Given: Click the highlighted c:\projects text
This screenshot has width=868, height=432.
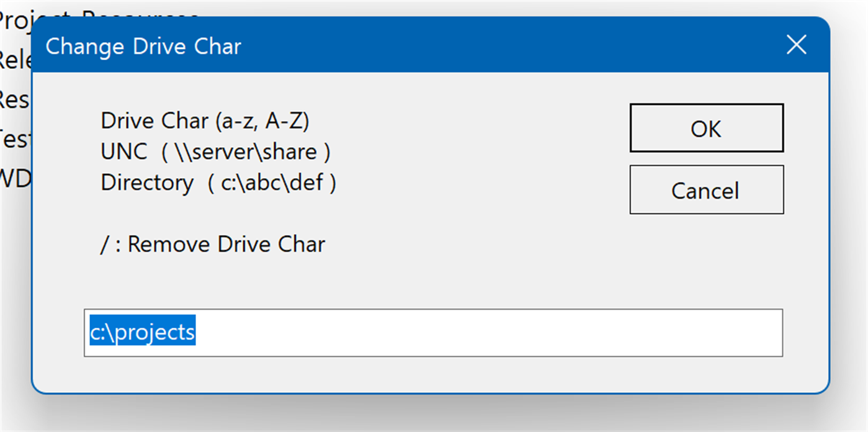Looking at the screenshot, I should (x=143, y=333).
